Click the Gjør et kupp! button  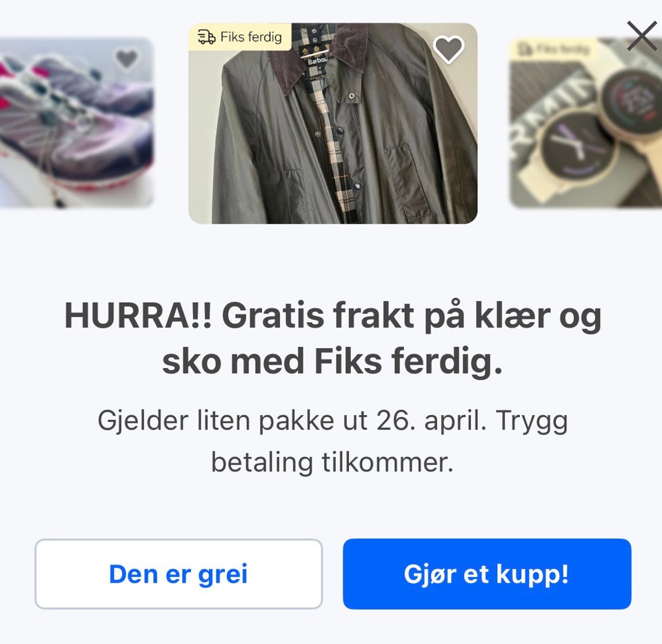pos(487,574)
